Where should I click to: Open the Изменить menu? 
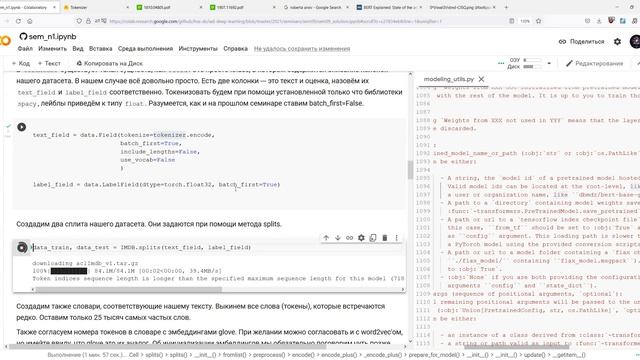tap(52, 49)
